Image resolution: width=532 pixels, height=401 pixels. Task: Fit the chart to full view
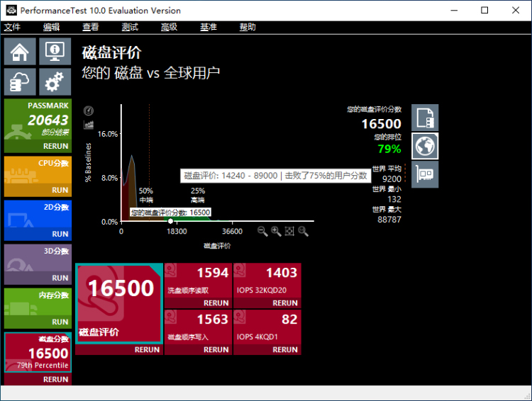pos(289,231)
